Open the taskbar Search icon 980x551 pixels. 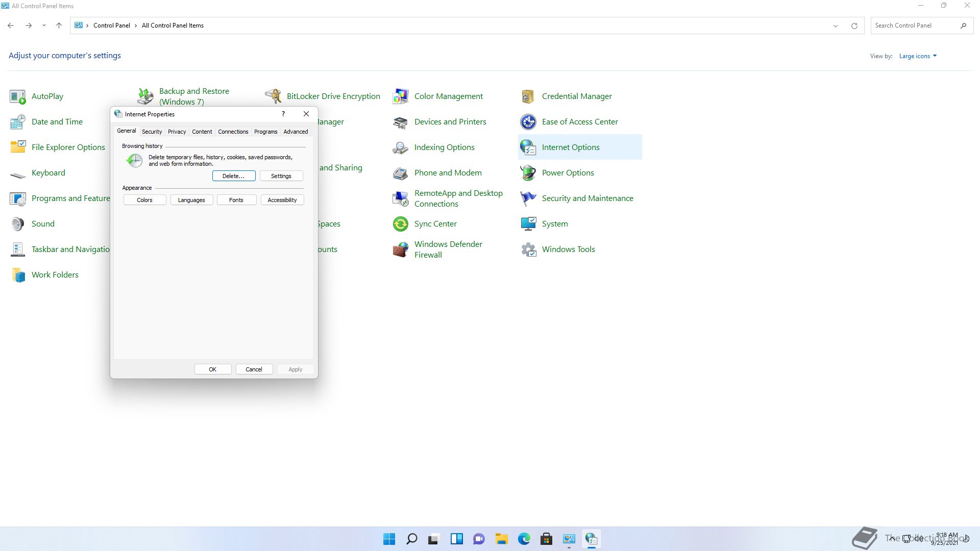coord(411,539)
